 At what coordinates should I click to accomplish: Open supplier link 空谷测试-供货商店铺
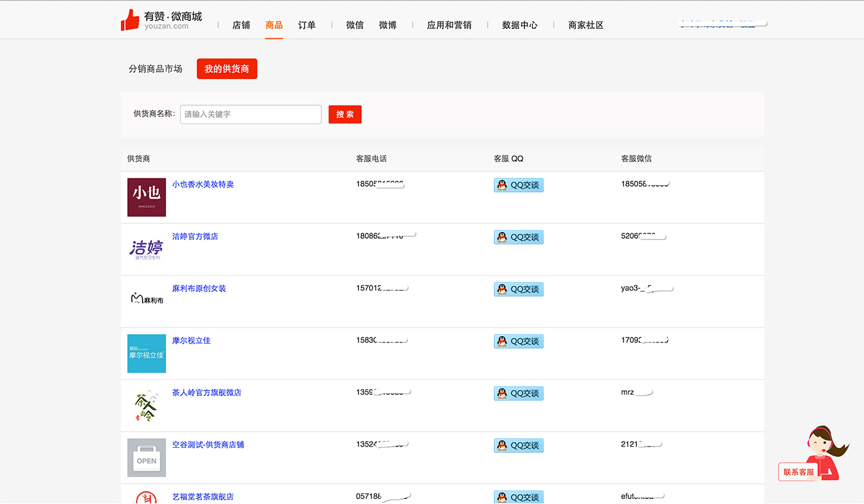click(x=208, y=445)
